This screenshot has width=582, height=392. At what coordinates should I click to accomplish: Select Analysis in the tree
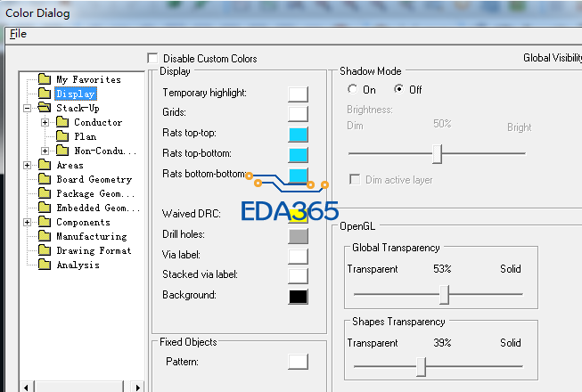tap(78, 265)
